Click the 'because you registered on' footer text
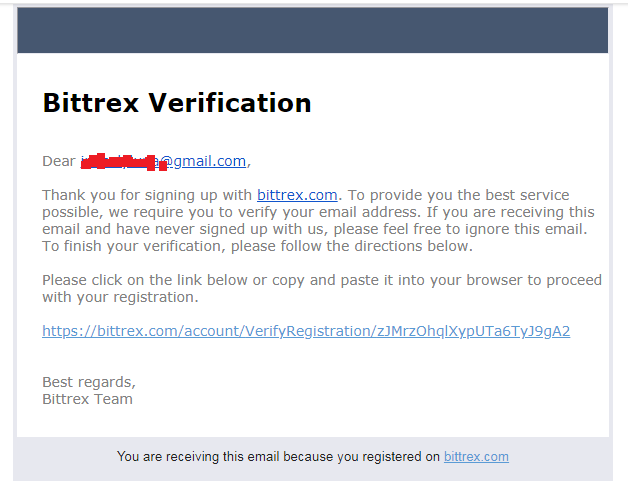The width and height of the screenshot is (628, 496). pos(362,457)
